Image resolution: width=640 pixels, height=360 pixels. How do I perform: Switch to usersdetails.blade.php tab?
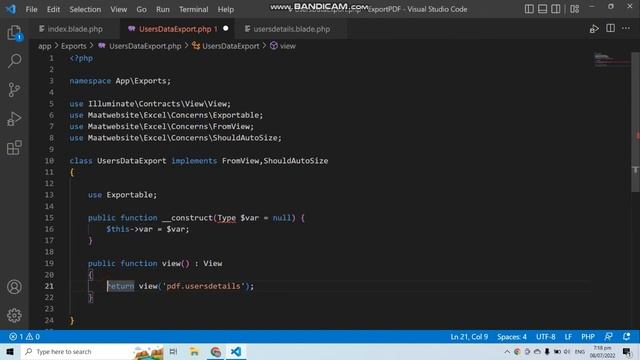coord(291,29)
